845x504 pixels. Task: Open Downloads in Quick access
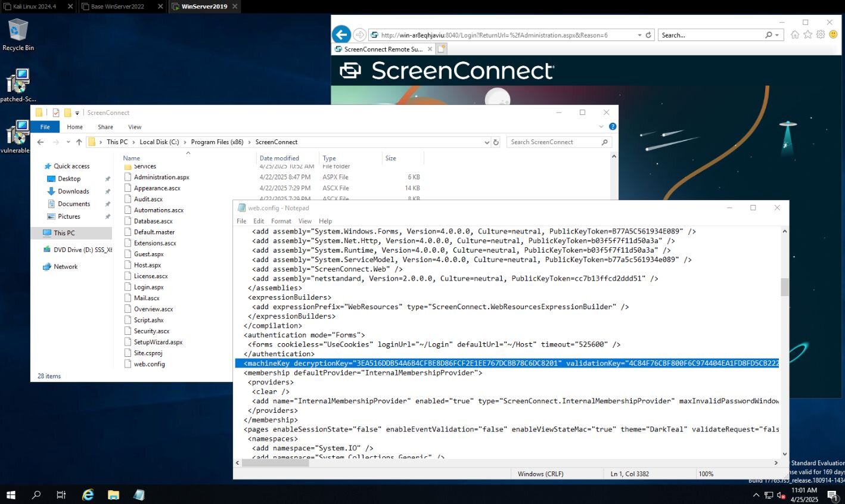73,191
